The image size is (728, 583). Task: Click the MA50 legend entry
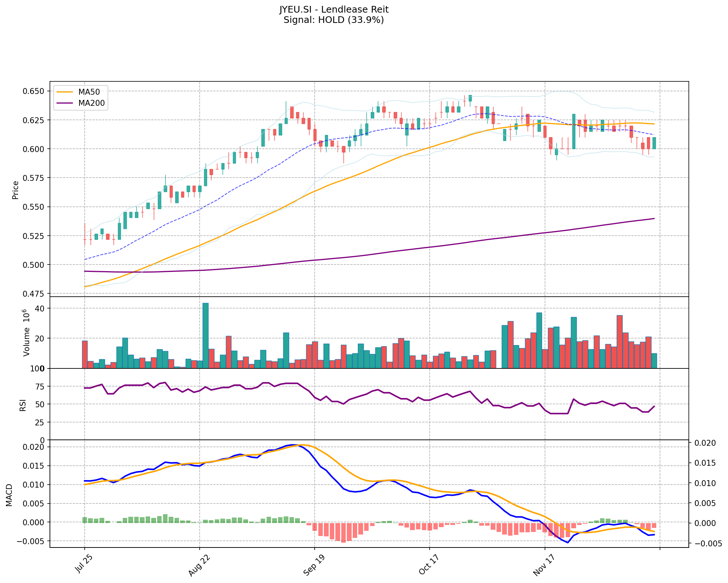pos(89,92)
